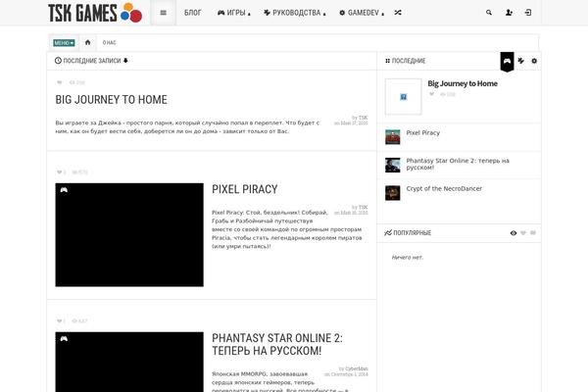
Task: Open the BIG JOURNEY TO HOME post title
Action: click(x=112, y=100)
